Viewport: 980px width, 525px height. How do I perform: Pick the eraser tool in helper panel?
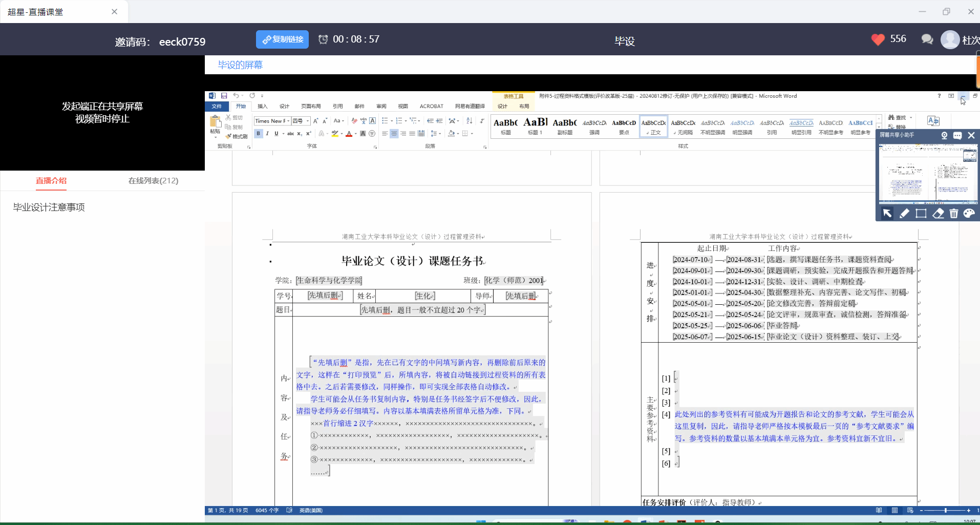pos(938,214)
